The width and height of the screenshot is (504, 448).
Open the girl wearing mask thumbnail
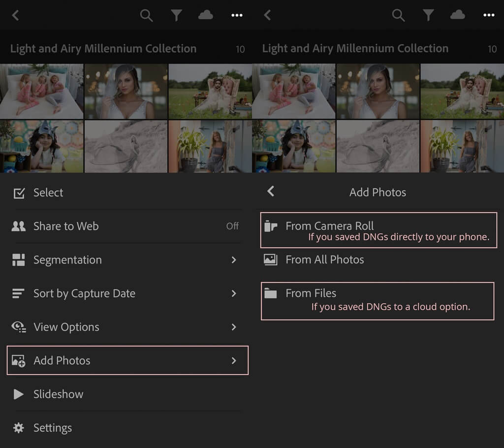click(x=42, y=146)
